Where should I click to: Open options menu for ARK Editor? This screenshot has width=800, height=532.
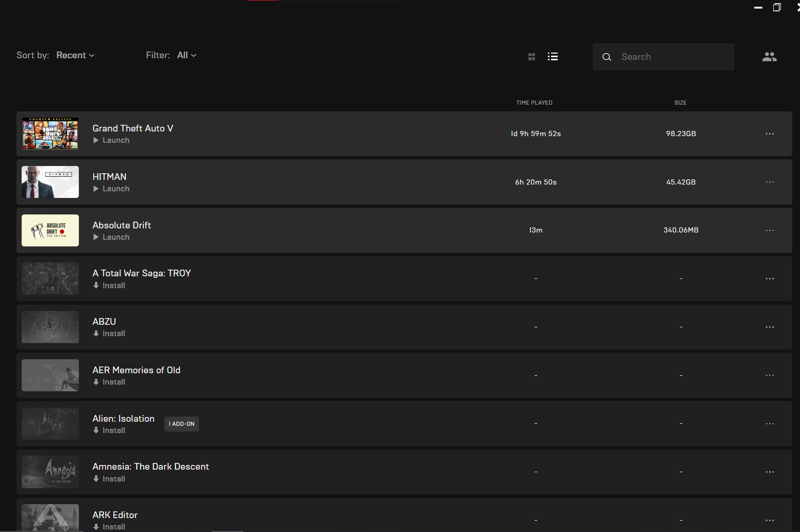pos(770,521)
